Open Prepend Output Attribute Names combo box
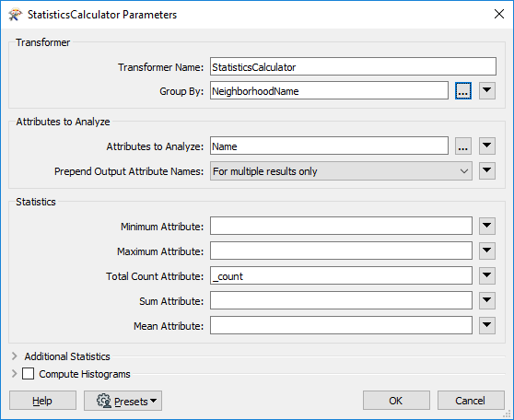The width and height of the screenshot is (514, 420). 341,170
